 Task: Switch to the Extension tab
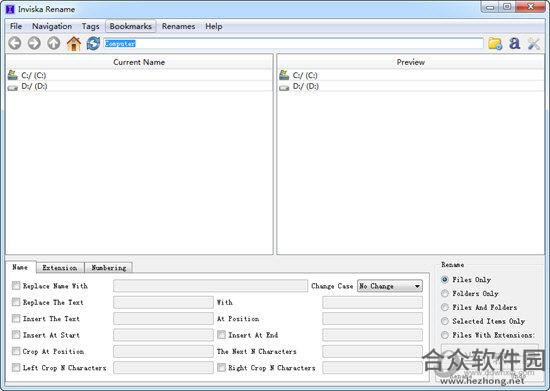point(60,268)
